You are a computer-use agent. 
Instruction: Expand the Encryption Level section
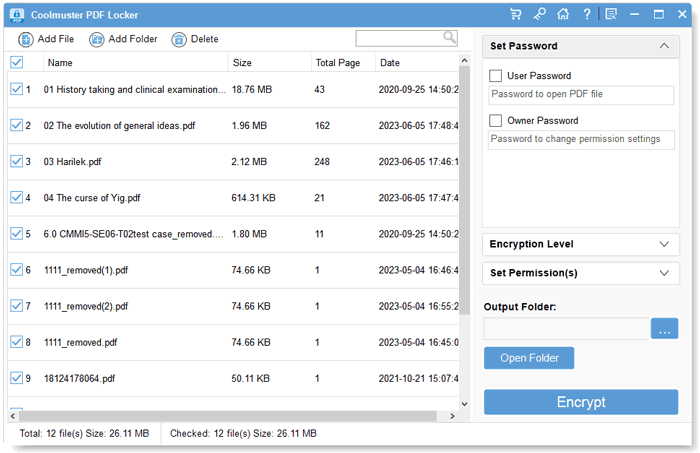pyautogui.click(x=580, y=244)
